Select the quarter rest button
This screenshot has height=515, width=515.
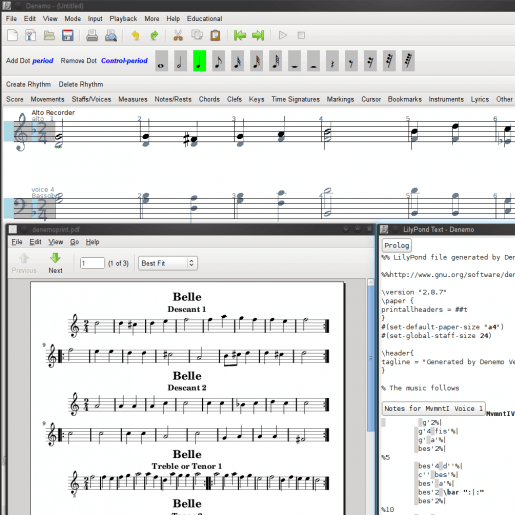tap(332, 61)
